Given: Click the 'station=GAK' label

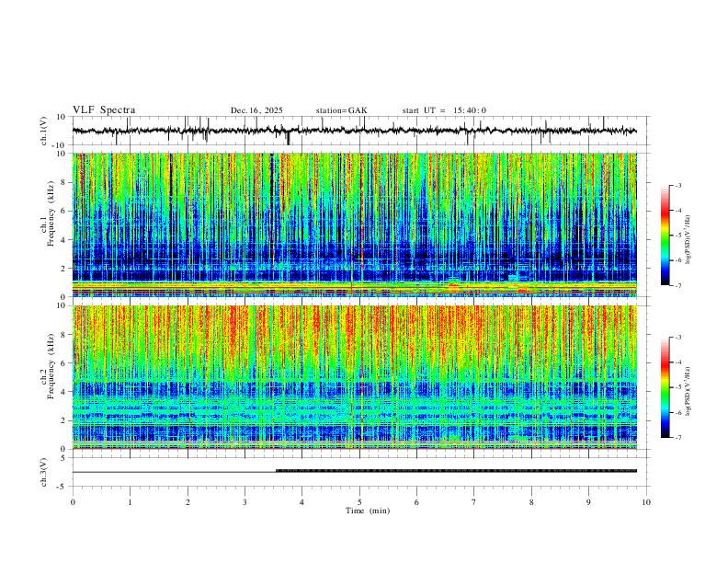Looking at the screenshot, I should 341,110.
